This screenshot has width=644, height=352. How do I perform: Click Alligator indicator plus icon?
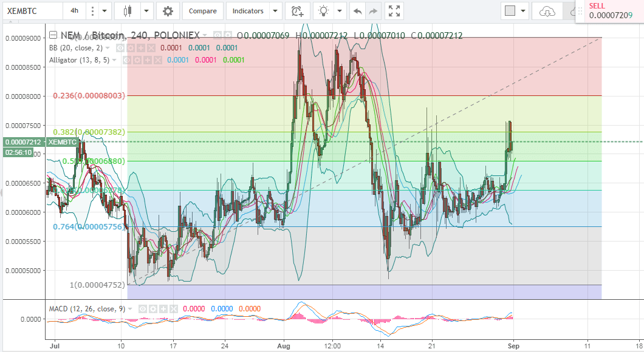pyautogui.click(x=148, y=60)
